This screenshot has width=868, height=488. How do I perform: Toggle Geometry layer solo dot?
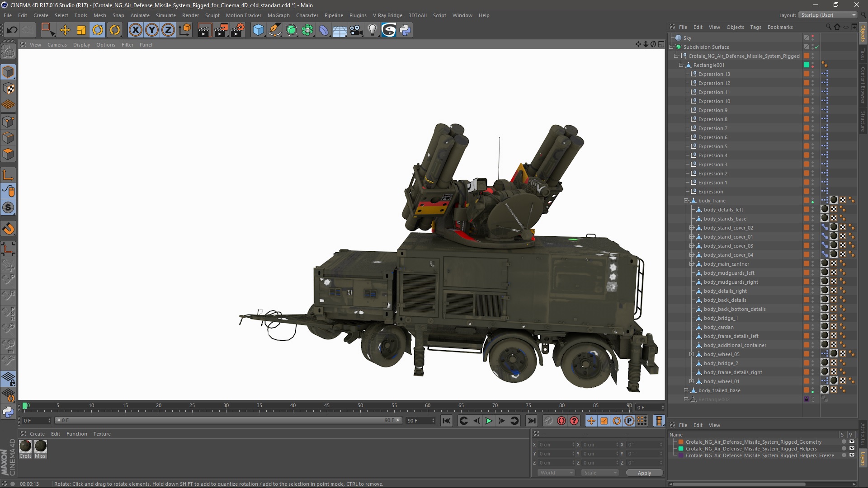click(x=844, y=442)
